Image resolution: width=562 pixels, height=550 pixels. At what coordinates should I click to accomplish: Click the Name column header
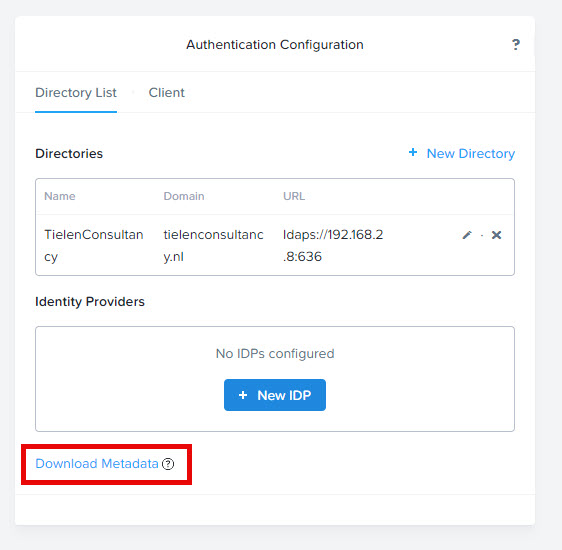point(60,196)
